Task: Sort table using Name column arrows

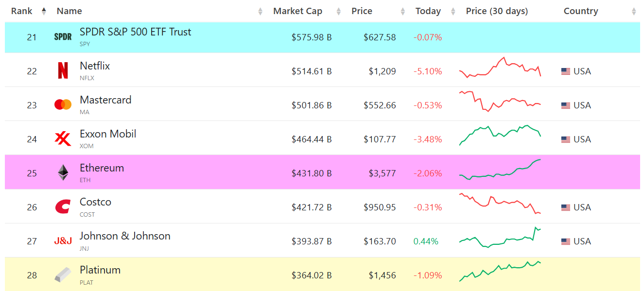Action: (261, 11)
